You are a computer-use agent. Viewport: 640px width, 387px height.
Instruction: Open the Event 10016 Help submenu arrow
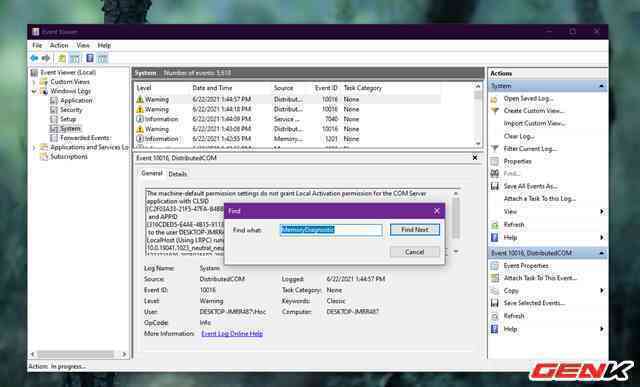(602, 329)
